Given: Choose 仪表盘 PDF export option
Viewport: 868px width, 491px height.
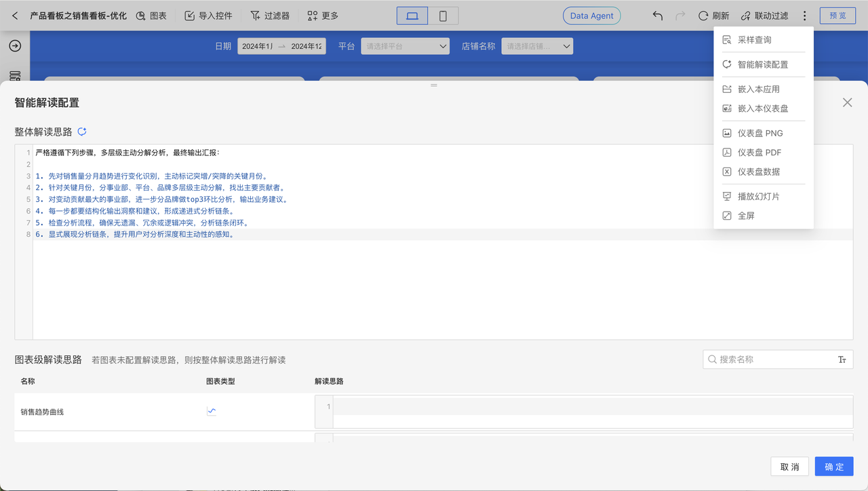Looking at the screenshot, I should pyautogui.click(x=759, y=153).
